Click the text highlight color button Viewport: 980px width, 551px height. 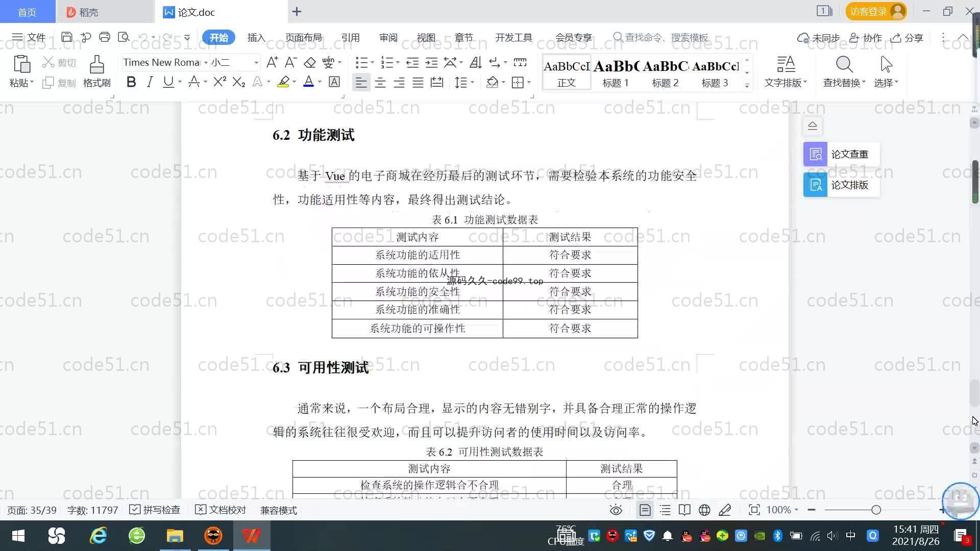pos(283,82)
